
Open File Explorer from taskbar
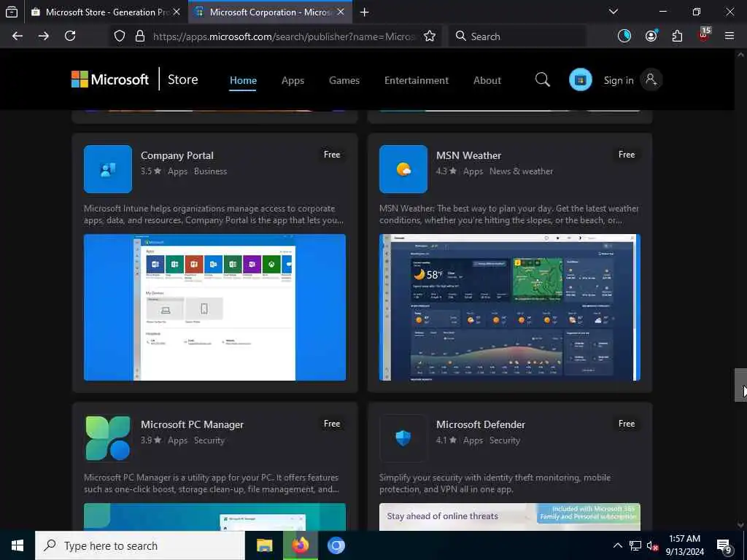264,545
